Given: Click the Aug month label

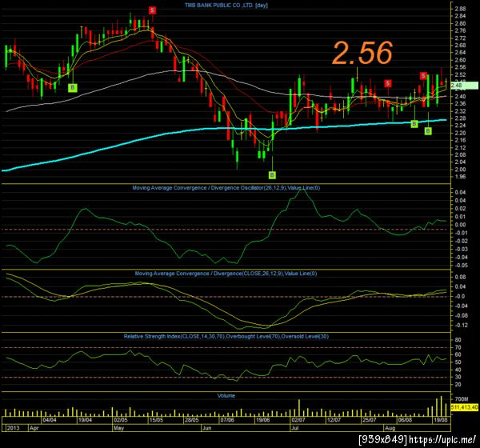Looking at the screenshot, I should (390, 428).
